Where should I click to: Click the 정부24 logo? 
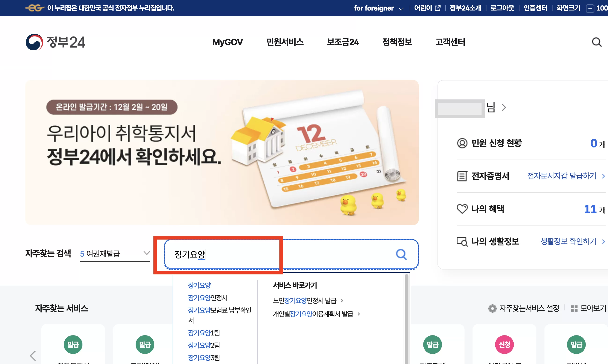(x=56, y=42)
